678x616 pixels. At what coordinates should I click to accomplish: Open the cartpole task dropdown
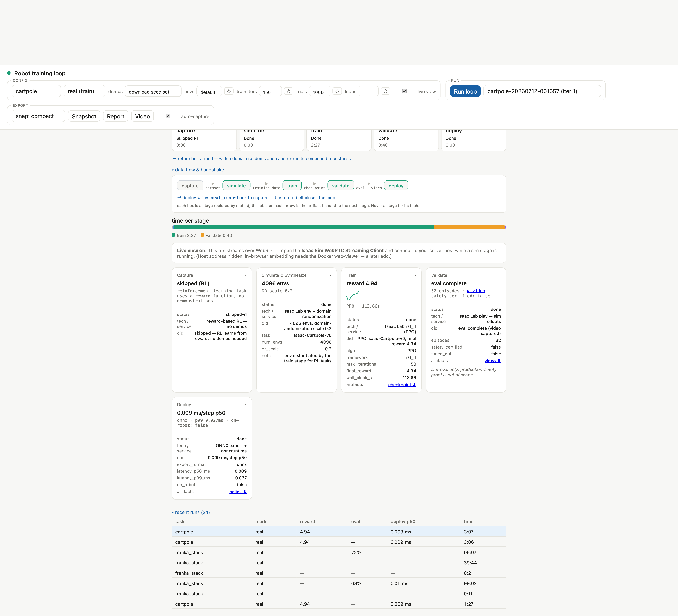(36, 91)
